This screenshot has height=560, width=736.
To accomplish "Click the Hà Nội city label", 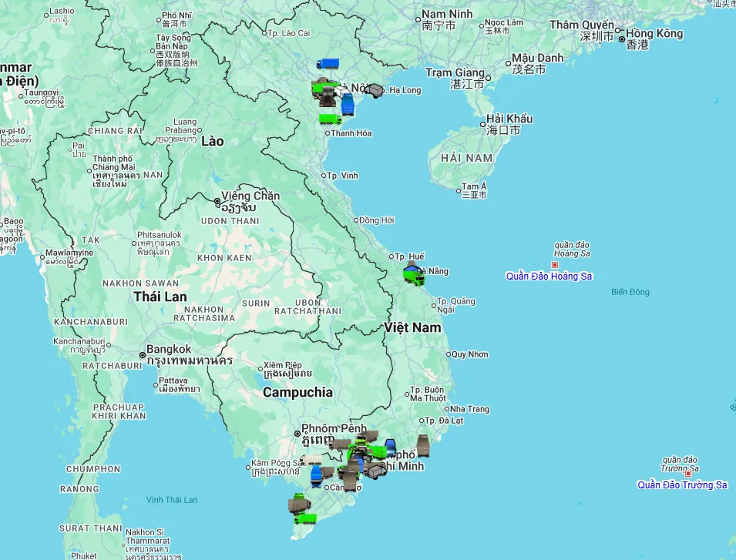I will [x=355, y=87].
